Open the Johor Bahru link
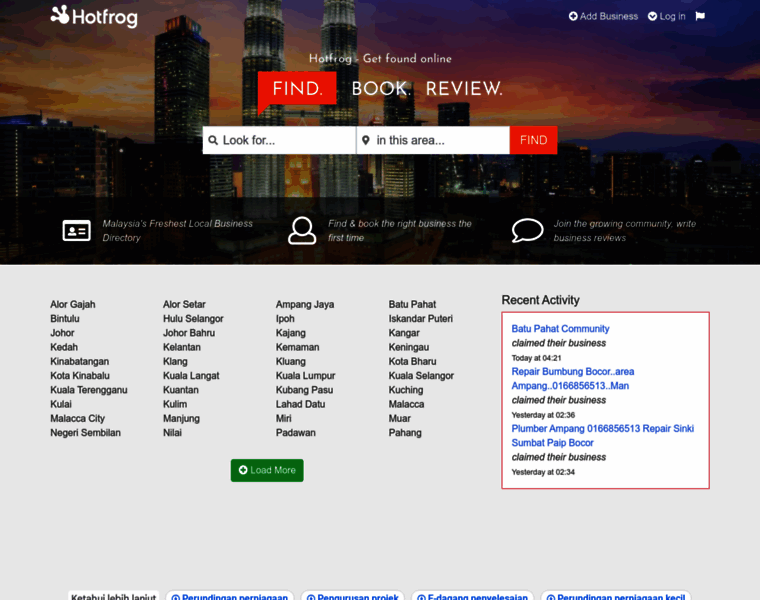This screenshot has height=600, width=760. [x=189, y=333]
